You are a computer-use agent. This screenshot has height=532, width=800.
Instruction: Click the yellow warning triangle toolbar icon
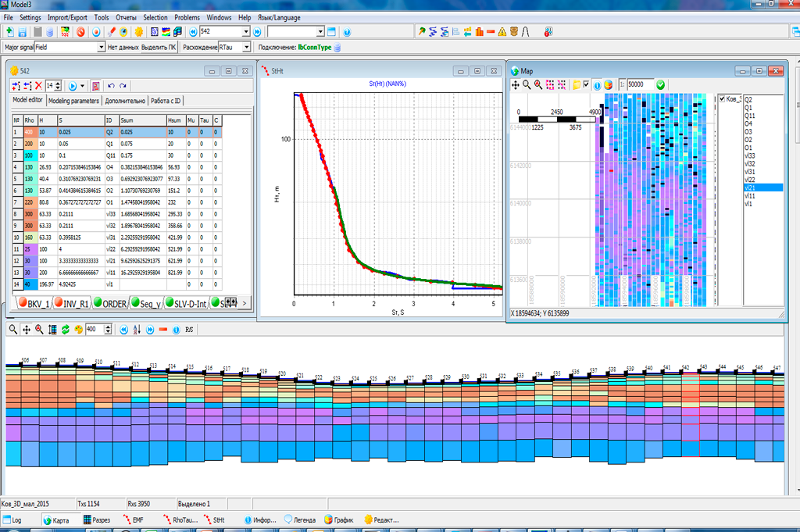502,32
